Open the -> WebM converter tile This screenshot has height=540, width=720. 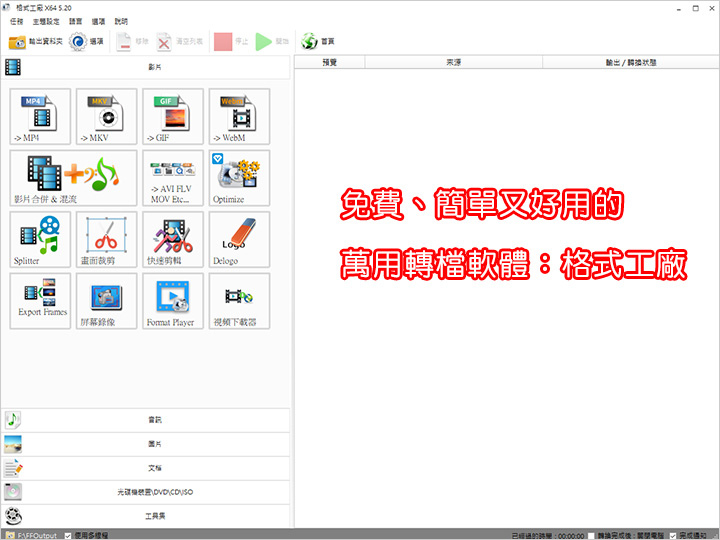(239, 117)
